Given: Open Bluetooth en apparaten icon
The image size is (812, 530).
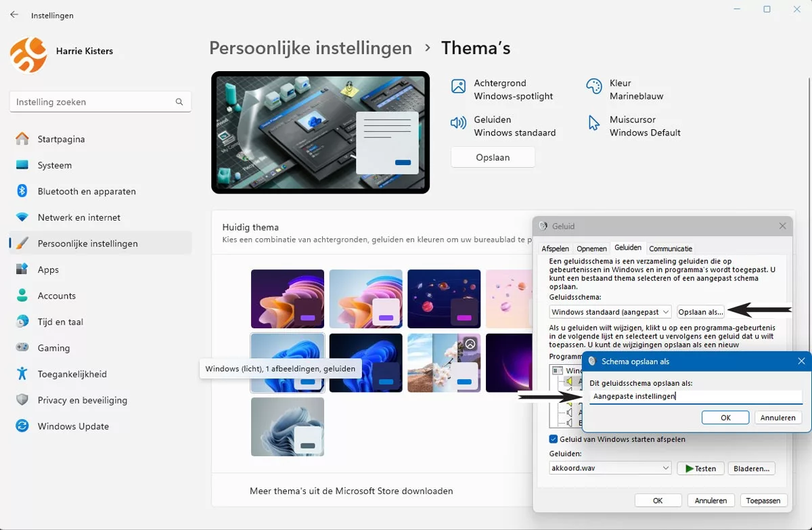Looking at the screenshot, I should pyautogui.click(x=22, y=191).
